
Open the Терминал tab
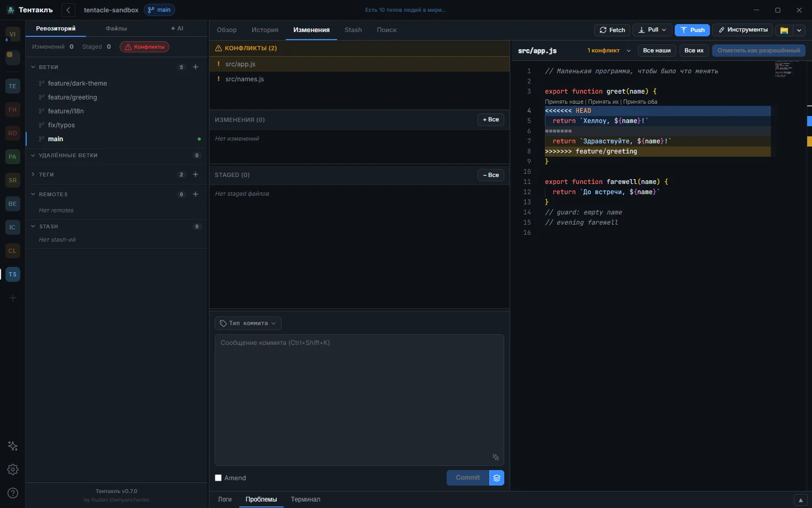point(306,499)
